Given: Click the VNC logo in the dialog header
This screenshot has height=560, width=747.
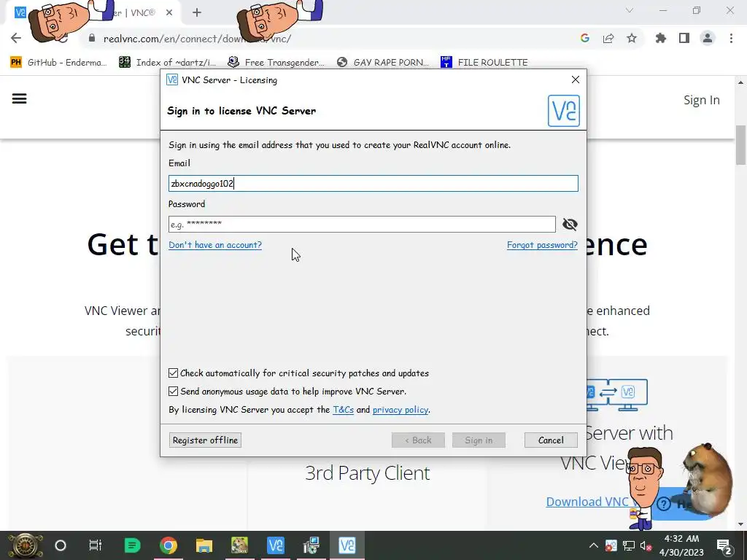Looking at the screenshot, I should pos(564,111).
